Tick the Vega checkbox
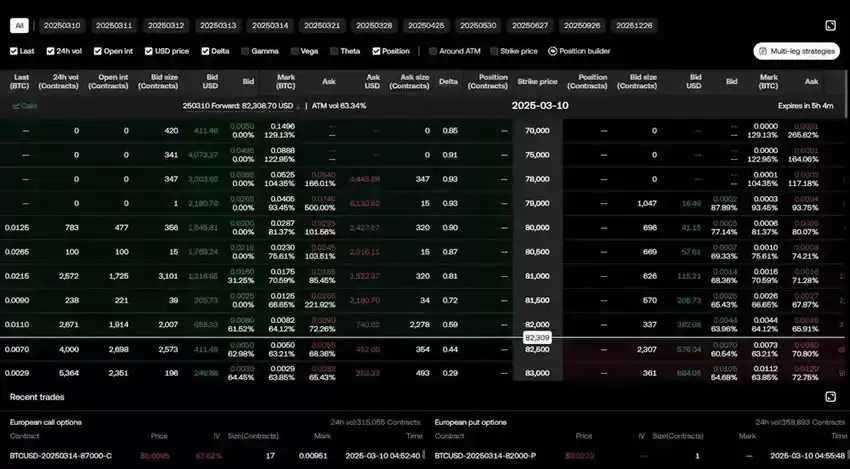The width and height of the screenshot is (850, 469). pos(296,51)
